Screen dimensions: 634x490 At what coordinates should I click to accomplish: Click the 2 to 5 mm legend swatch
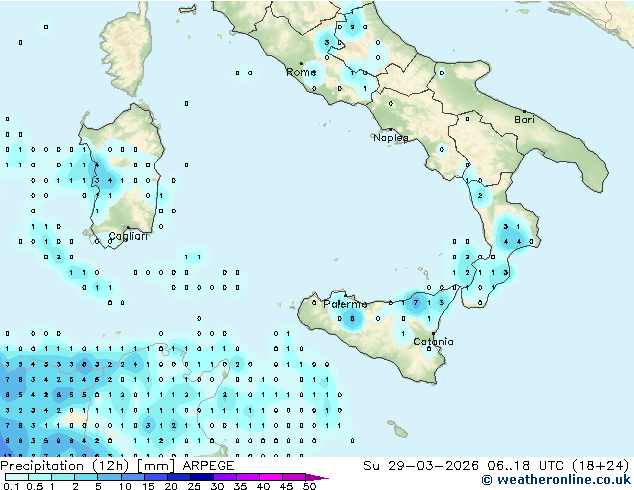pyautogui.click(x=86, y=477)
